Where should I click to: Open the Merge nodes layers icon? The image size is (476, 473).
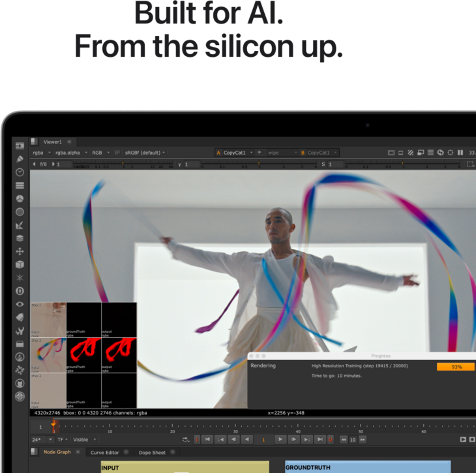coord(20,238)
